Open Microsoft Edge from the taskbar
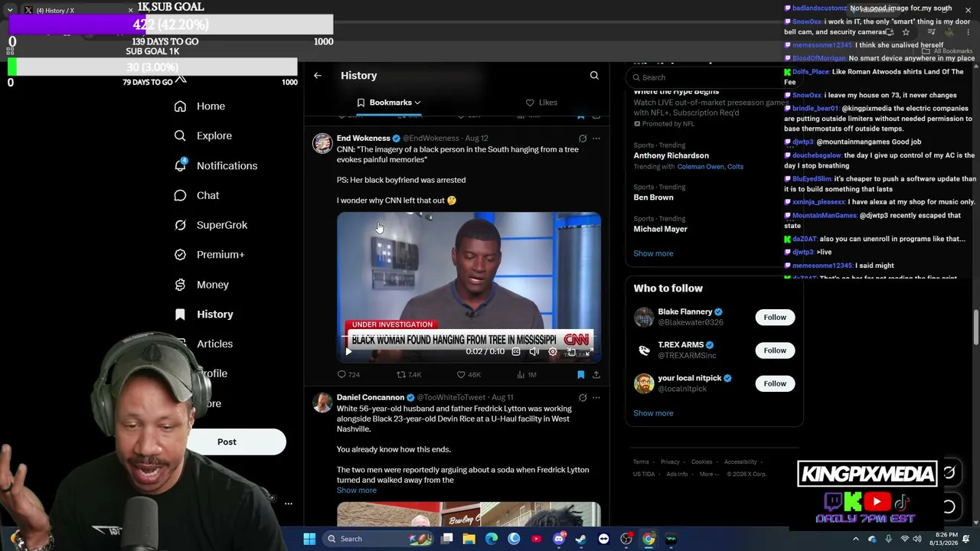The height and width of the screenshot is (551, 980). 492,539
